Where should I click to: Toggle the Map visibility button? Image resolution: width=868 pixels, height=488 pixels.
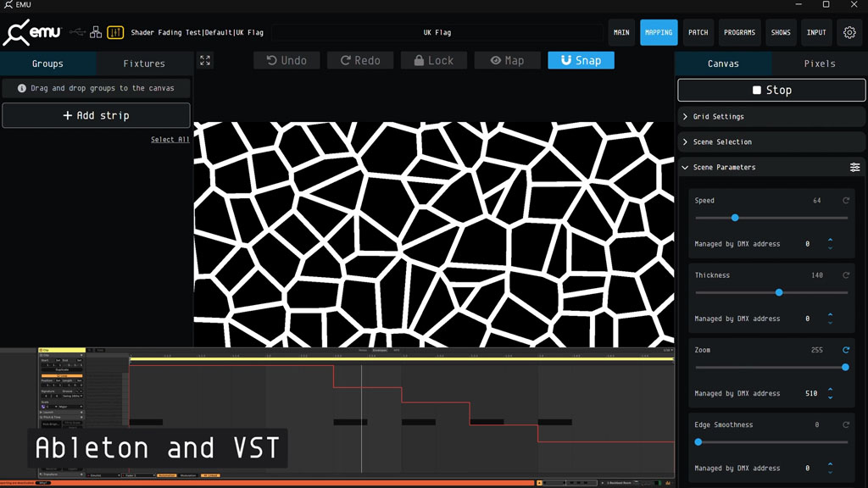[507, 61]
